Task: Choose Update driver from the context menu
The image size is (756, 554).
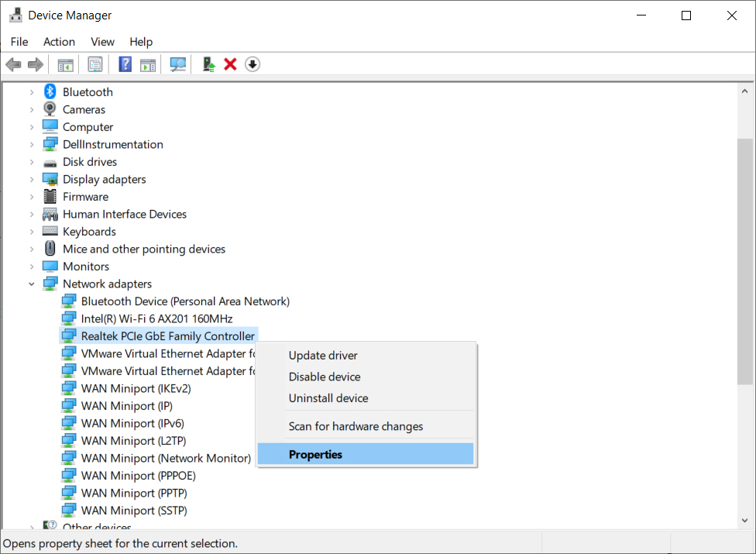Action: click(x=366, y=356)
